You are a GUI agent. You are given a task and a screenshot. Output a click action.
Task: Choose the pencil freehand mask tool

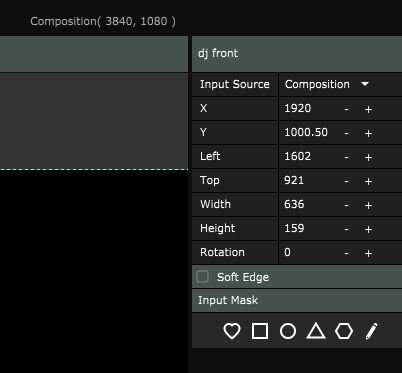[371, 331]
